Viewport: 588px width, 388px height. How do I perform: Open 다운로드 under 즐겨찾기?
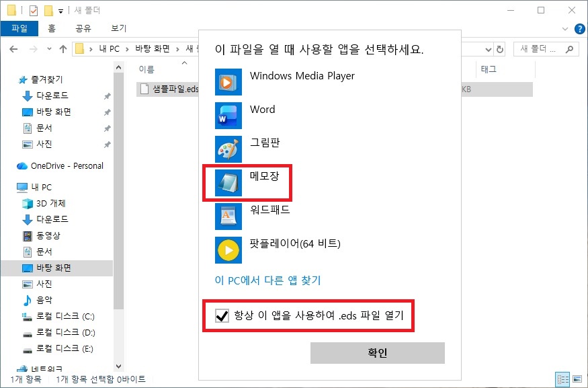[52, 95]
